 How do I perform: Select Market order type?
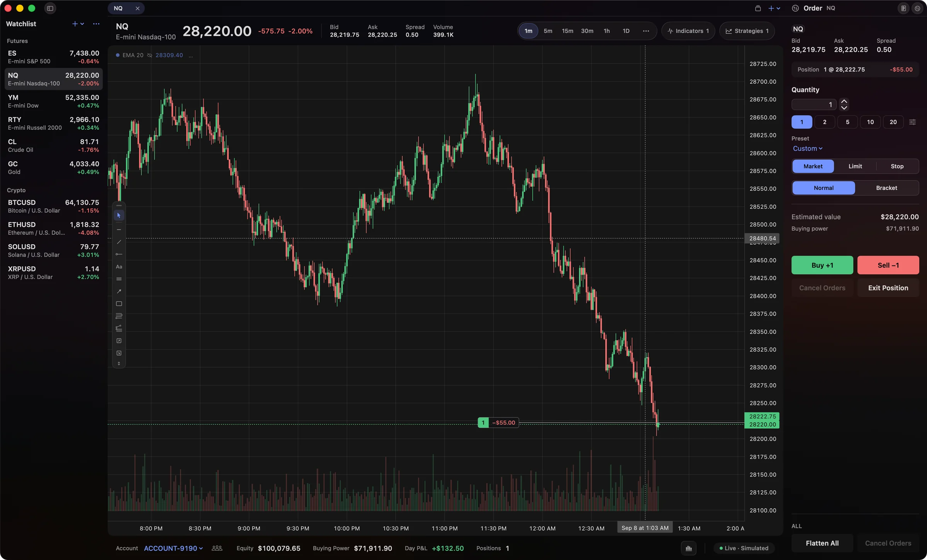[813, 166]
